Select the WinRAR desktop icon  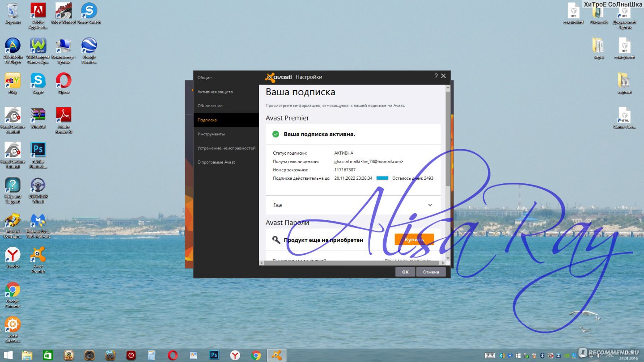[38, 118]
